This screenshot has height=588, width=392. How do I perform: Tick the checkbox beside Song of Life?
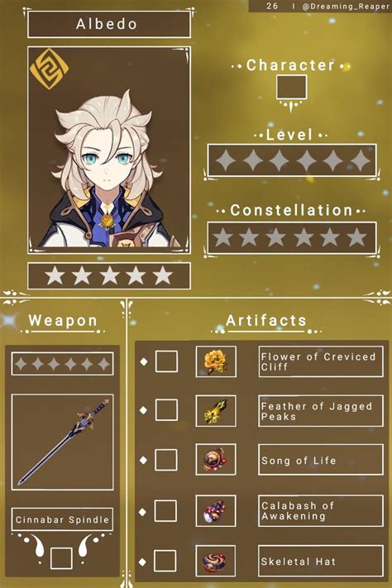(165, 460)
